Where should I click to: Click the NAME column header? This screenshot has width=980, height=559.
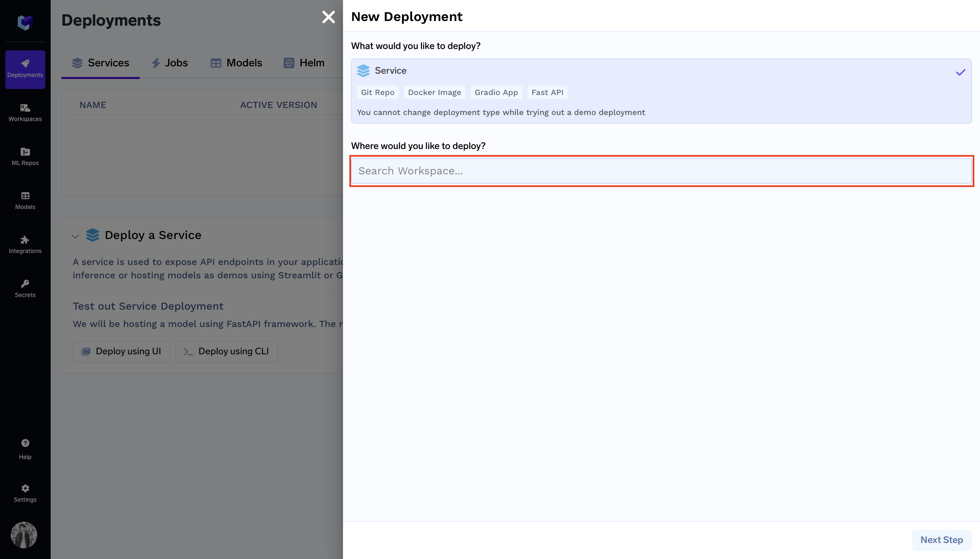93,105
